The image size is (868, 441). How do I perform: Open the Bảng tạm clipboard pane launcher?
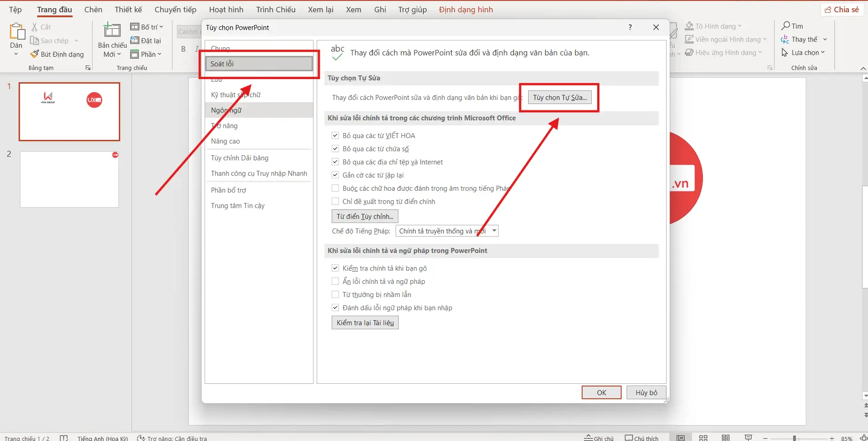tap(88, 68)
